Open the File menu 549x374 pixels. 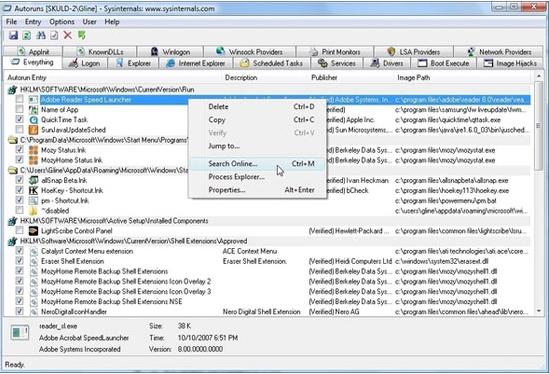(12, 22)
